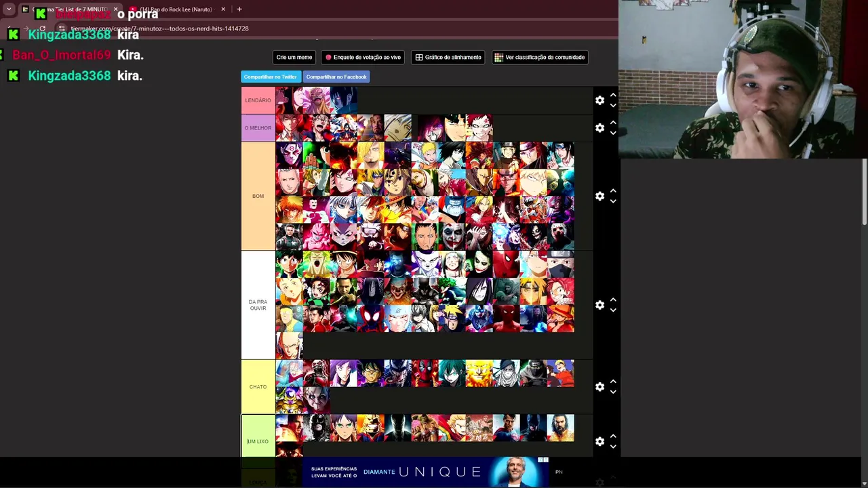Move LENDÁRIO tier row up
This screenshot has width=868, height=488.
pyautogui.click(x=613, y=96)
